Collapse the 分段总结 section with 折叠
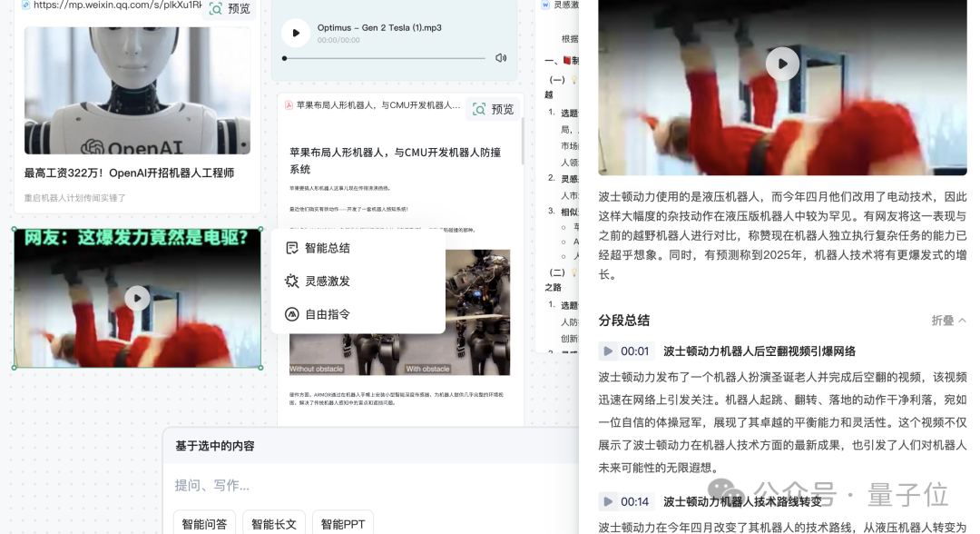 pyautogui.click(x=949, y=321)
